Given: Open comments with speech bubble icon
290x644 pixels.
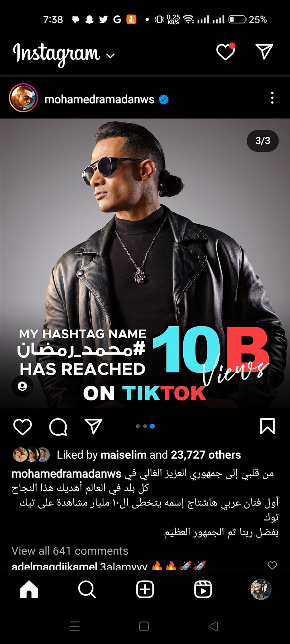Looking at the screenshot, I should 58,426.
